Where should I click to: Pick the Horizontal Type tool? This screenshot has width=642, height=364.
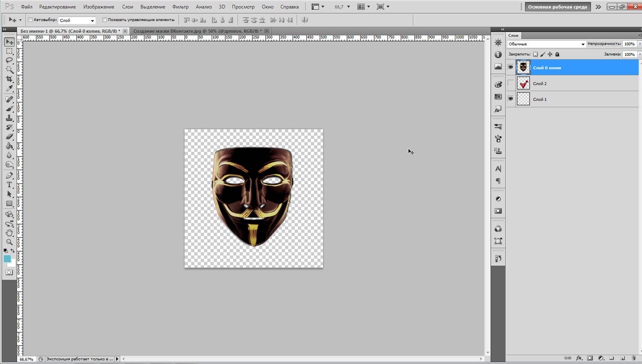pyautogui.click(x=9, y=185)
